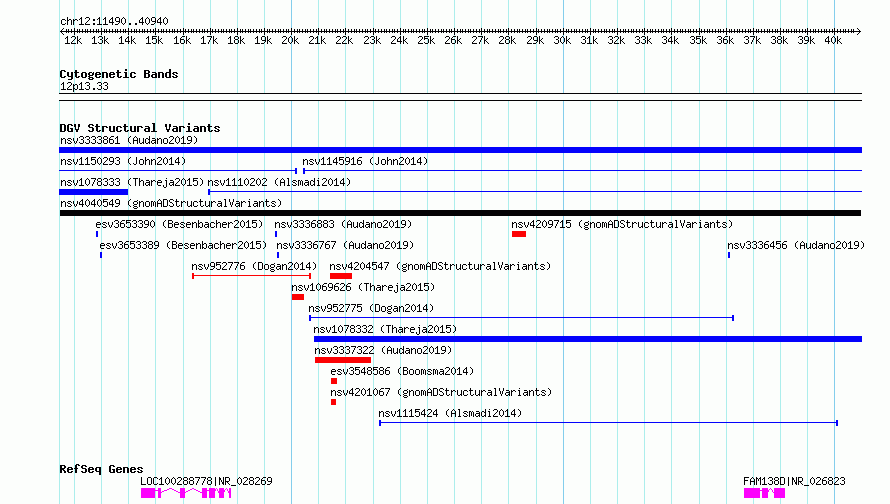Viewport: 890px width, 504px height.
Task: Click the black nsv4040549 variant bar
Action: click(x=460, y=213)
